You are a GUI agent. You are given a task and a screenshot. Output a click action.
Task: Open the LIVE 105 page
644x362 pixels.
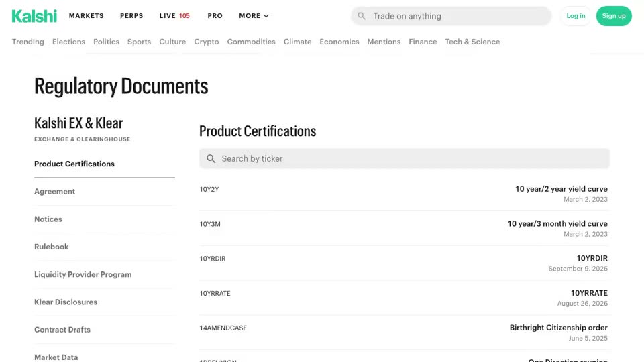pos(174,16)
